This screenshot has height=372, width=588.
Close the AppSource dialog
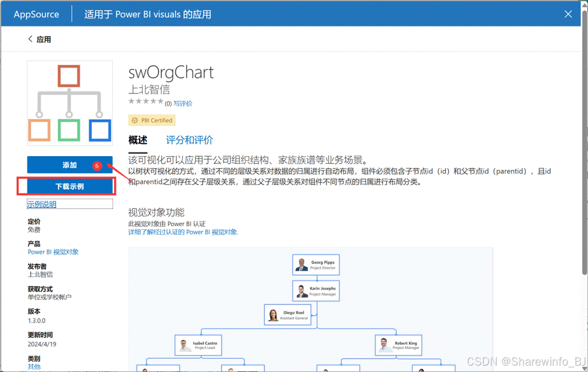[568, 14]
